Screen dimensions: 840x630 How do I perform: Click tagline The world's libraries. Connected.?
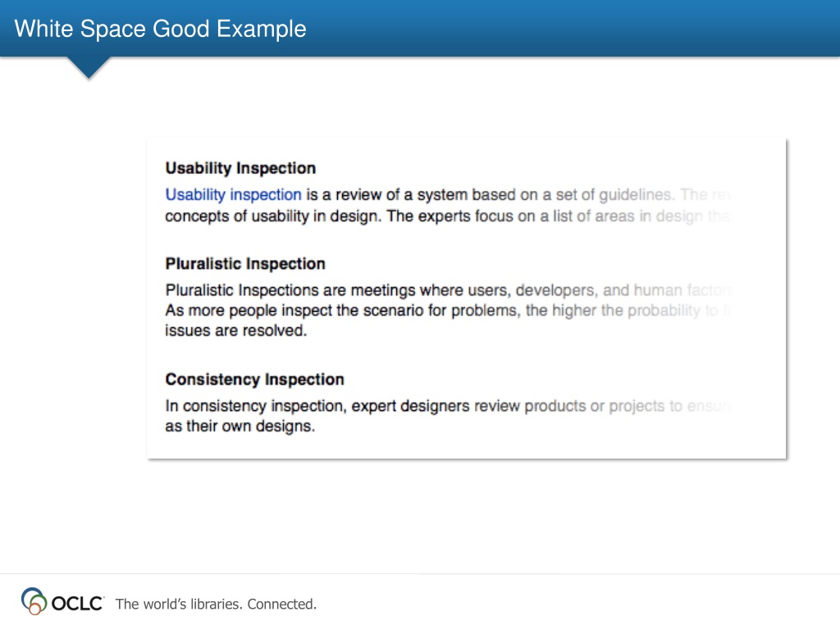click(216, 604)
